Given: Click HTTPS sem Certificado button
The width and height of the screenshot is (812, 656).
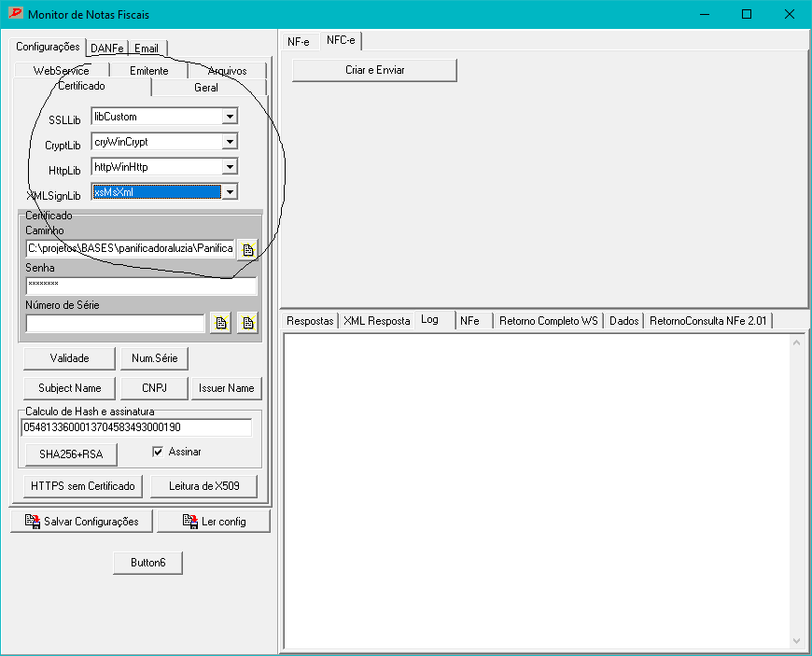Looking at the screenshot, I should pos(83,486).
